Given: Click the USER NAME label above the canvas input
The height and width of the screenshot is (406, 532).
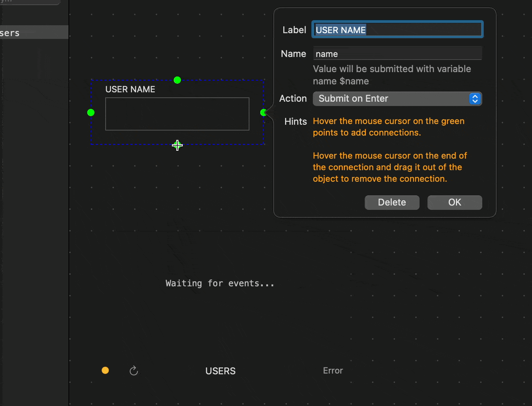Looking at the screenshot, I should click(130, 89).
